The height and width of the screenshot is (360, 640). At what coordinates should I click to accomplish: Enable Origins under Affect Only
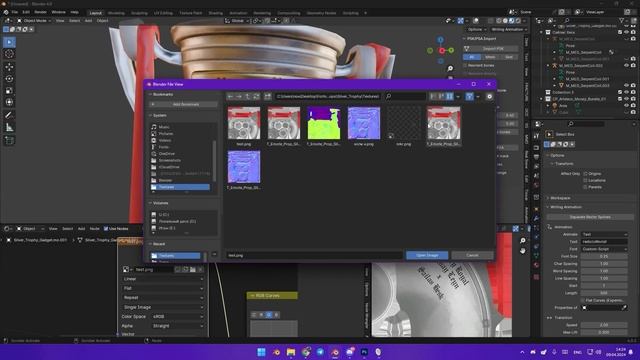point(585,173)
